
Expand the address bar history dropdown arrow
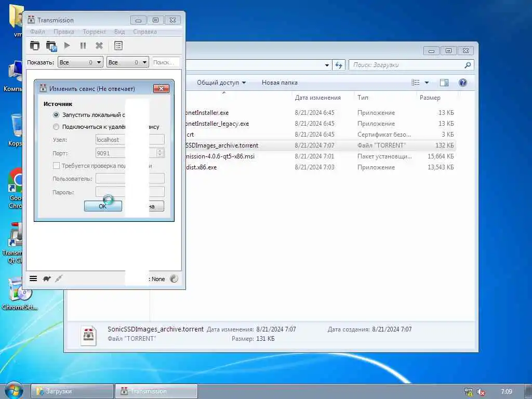coord(327,65)
